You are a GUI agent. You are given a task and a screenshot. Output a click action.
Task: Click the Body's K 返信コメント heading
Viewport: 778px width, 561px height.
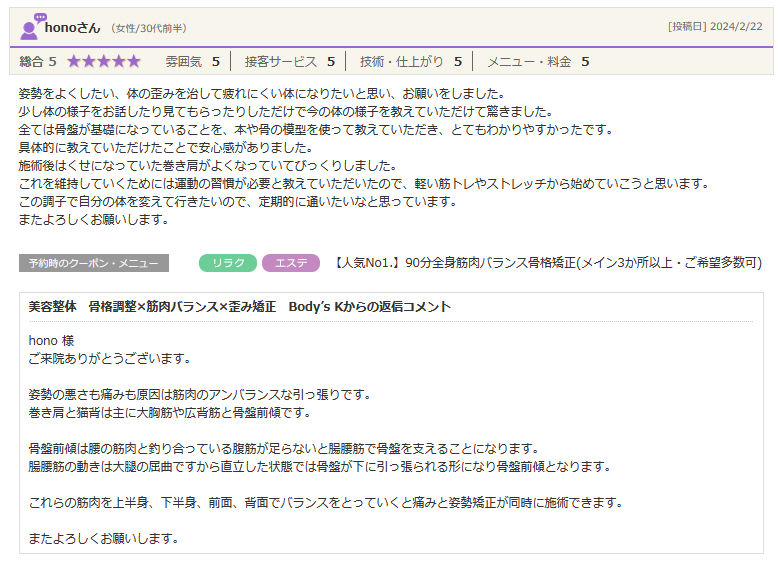coord(240,307)
